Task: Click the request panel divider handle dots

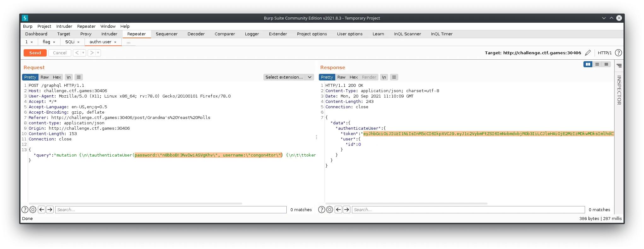Action: 316,137
